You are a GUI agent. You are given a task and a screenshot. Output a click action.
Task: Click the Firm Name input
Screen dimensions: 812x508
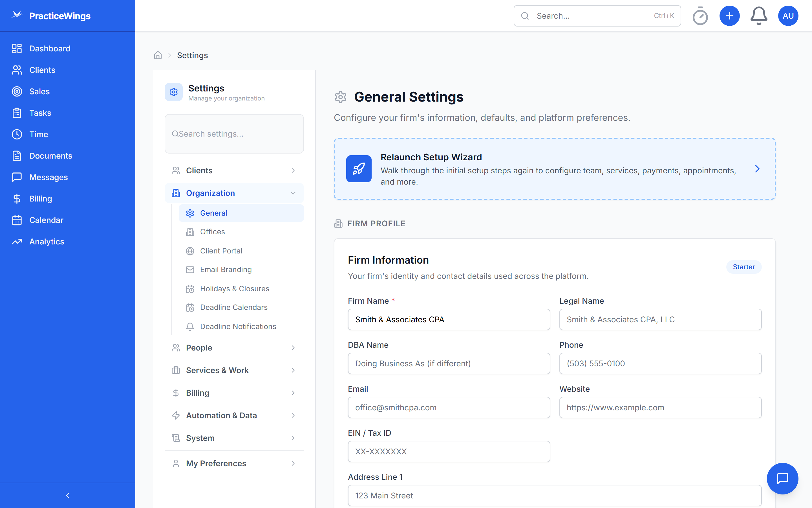449,319
